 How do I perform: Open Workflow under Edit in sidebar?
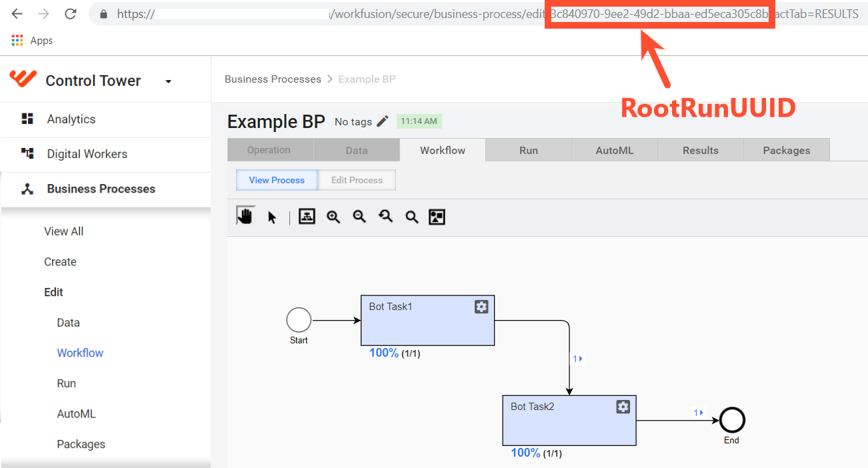coord(80,353)
